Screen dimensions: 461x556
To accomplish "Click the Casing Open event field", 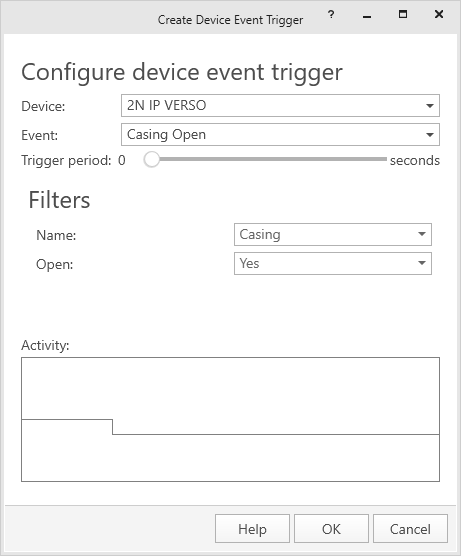I will [280, 134].
